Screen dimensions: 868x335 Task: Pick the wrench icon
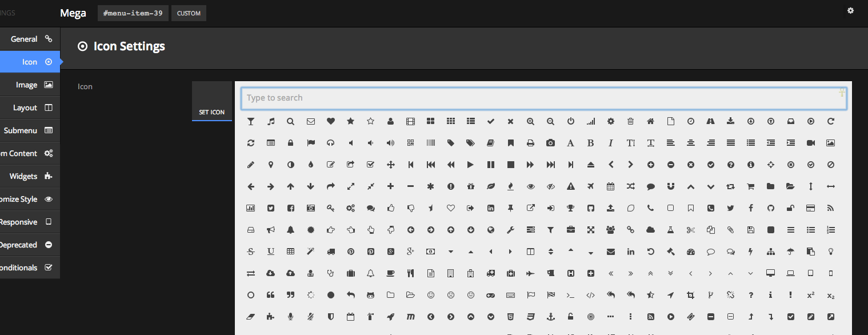click(x=511, y=230)
